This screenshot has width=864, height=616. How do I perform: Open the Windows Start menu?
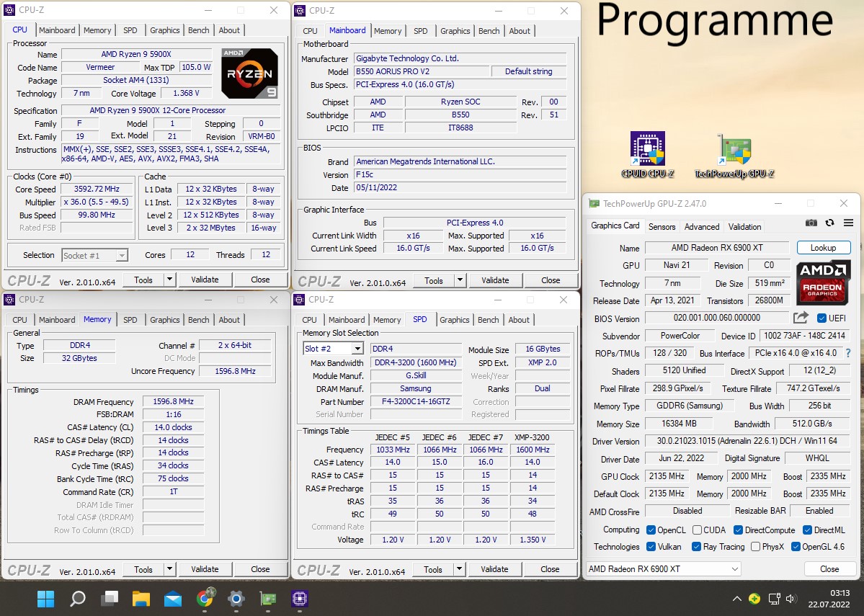(45, 599)
